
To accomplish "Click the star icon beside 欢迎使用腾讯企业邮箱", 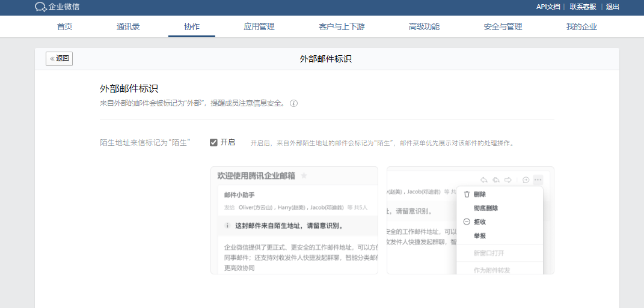I will click(x=304, y=176).
